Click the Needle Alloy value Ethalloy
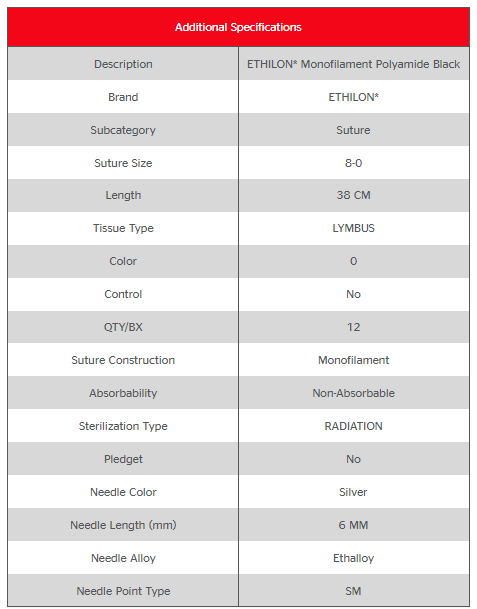 [x=353, y=558]
